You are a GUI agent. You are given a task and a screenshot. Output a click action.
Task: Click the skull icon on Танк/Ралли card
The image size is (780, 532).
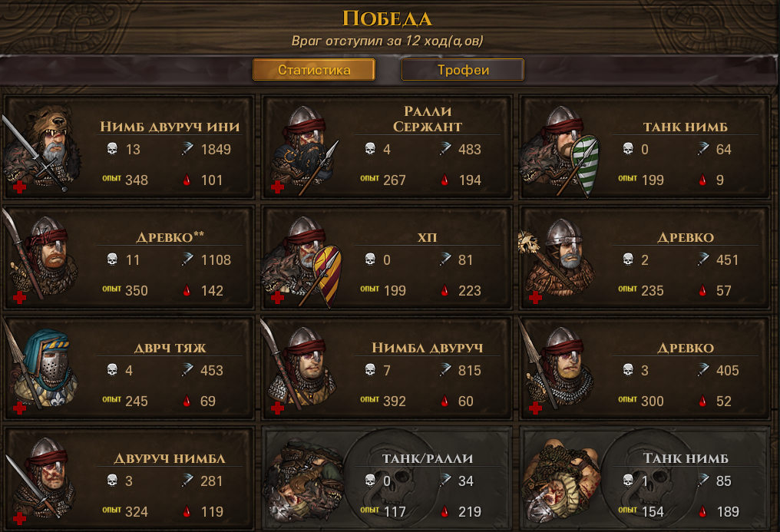pos(370,481)
